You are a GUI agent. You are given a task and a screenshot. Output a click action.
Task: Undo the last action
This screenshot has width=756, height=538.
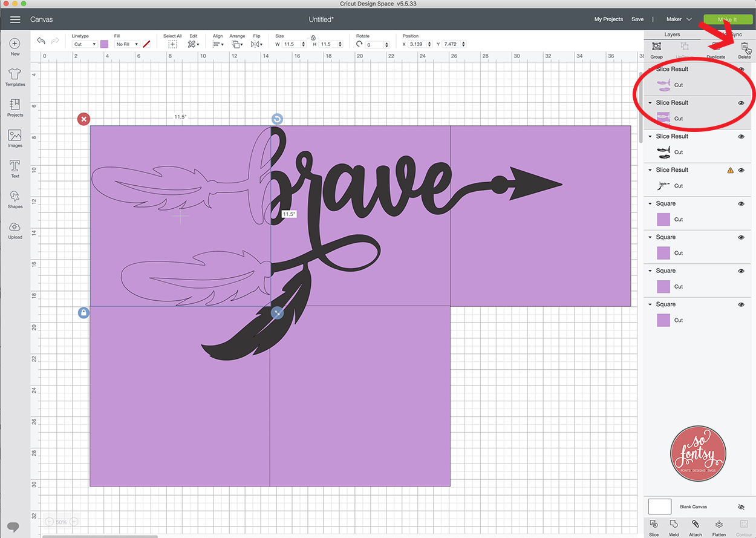coord(41,41)
